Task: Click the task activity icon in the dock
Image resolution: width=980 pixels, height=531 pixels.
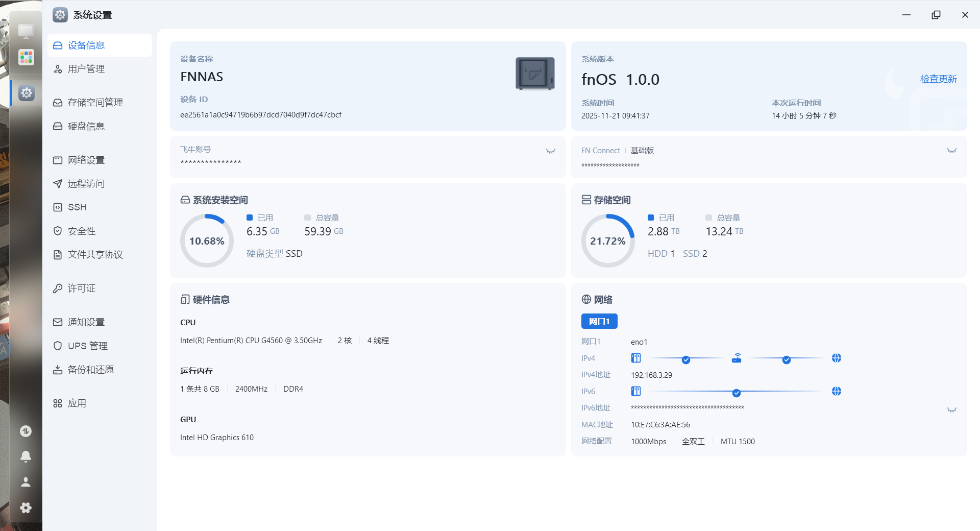Action: pyautogui.click(x=26, y=431)
